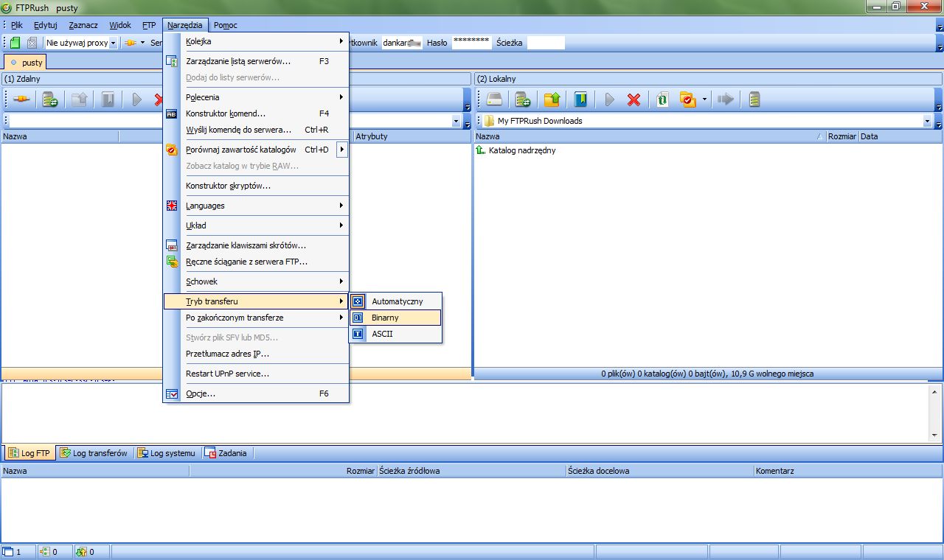Select Automatyczny transfer mode
Image resolution: width=944 pixels, height=560 pixels.
coord(395,301)
